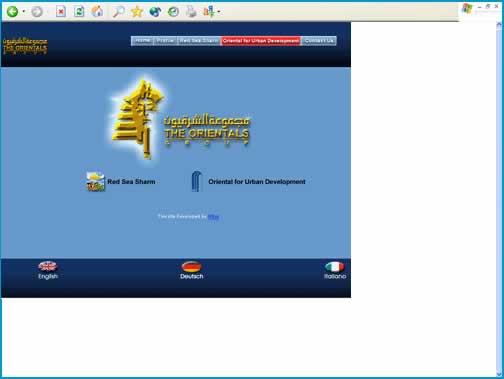Open the back button history dropdown arrow
This screenshot has height=379, width=504.
23,12
